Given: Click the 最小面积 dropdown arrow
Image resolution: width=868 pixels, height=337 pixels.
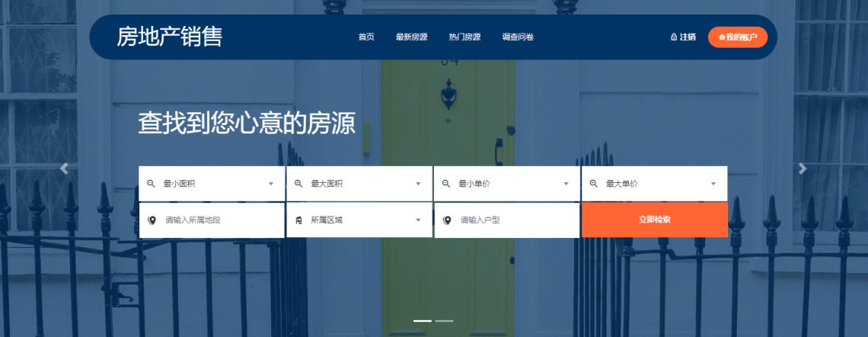Looking at the screenshot, I should click(271, 184).
